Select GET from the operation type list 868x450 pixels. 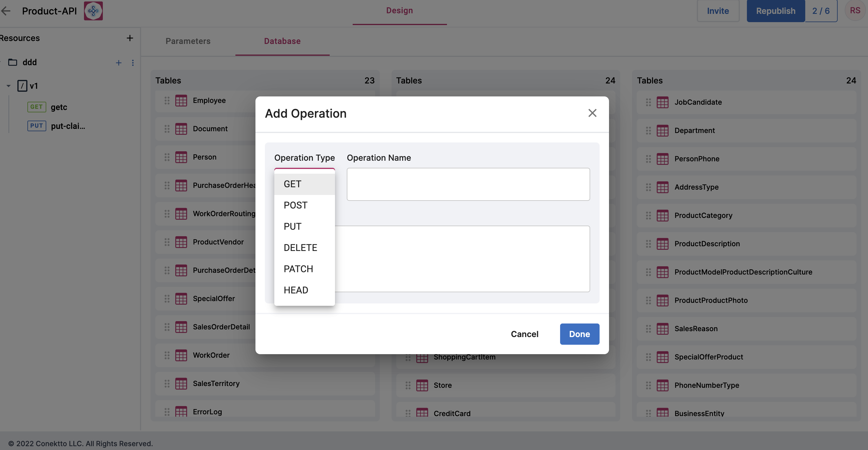(x=304, y=184)
